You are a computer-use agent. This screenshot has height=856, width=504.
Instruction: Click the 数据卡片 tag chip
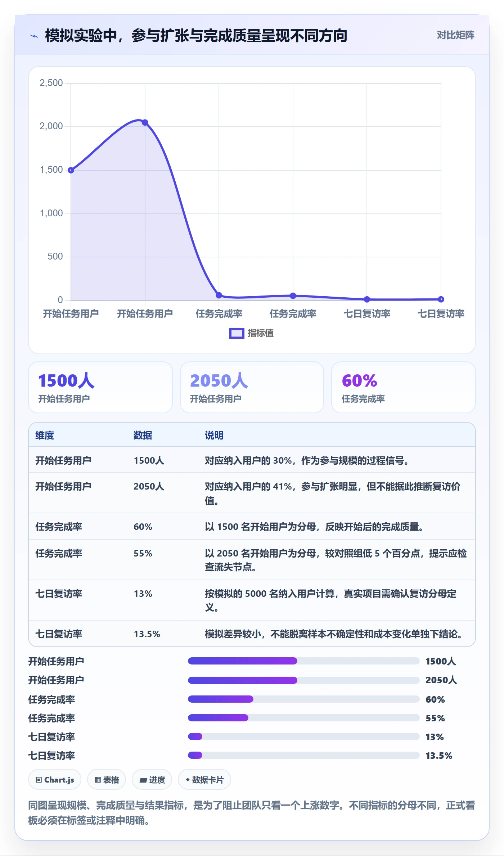[x=204, y=780]
